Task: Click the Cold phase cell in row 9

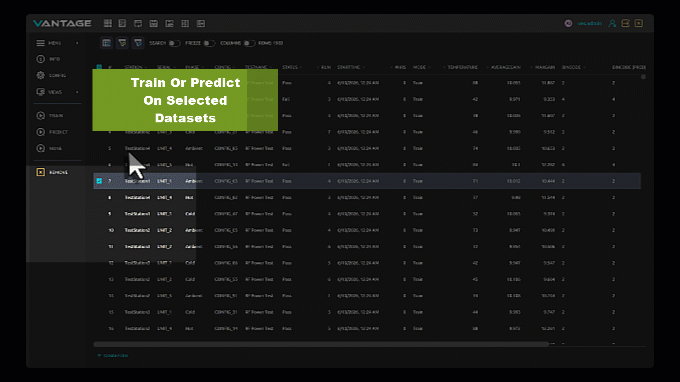Action: (x=190, y=214)
